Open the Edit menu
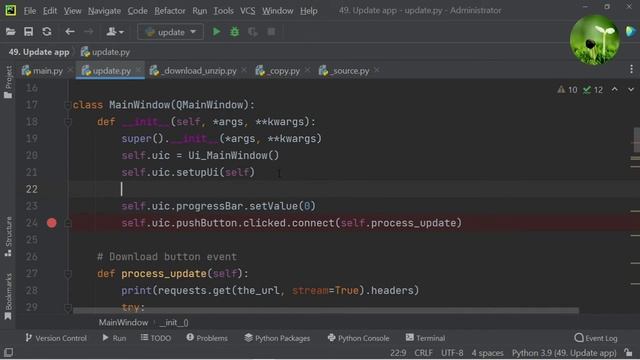The height and width of the screenshot is (360, 640). 50,11
